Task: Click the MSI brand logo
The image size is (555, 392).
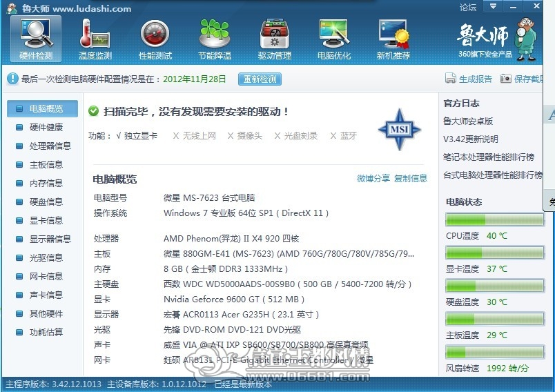Action: point(400,130)
